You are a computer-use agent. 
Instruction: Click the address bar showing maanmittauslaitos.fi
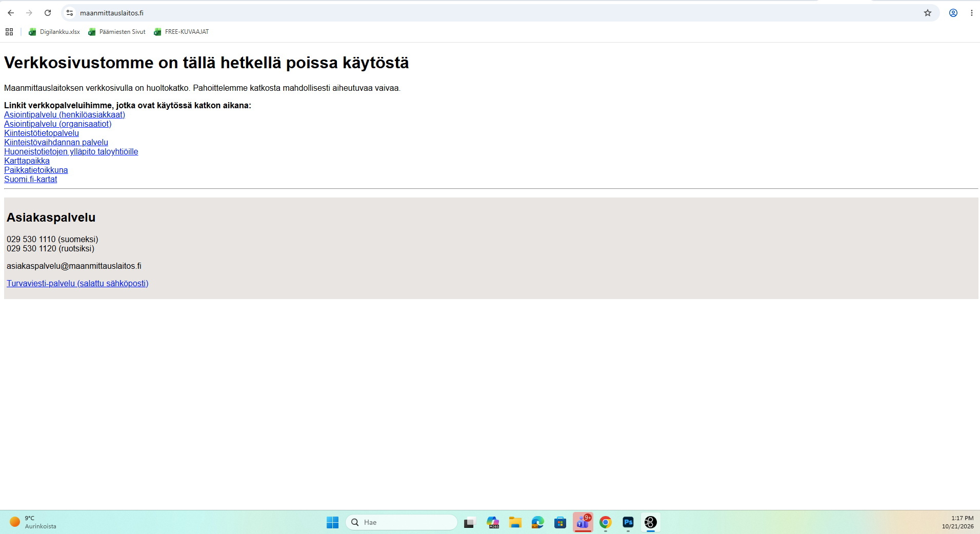tap(500, 13)
